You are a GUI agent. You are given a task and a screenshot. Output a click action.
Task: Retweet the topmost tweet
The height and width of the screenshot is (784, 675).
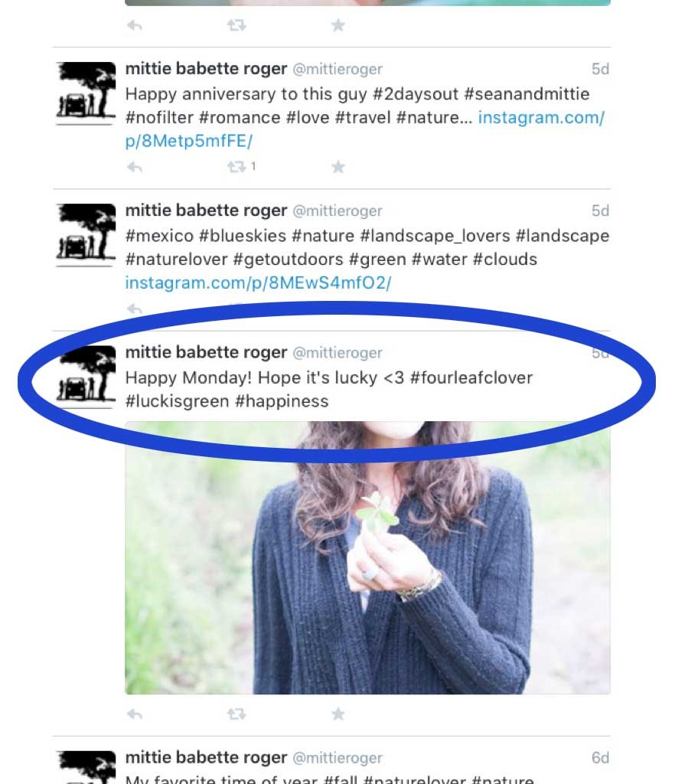click(x=236, y=25)
